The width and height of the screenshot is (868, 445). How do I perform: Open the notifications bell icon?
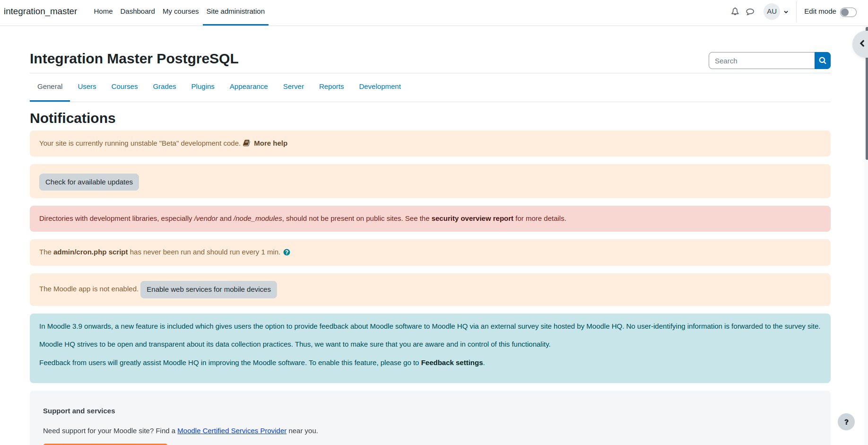click(x=735, y=11)
